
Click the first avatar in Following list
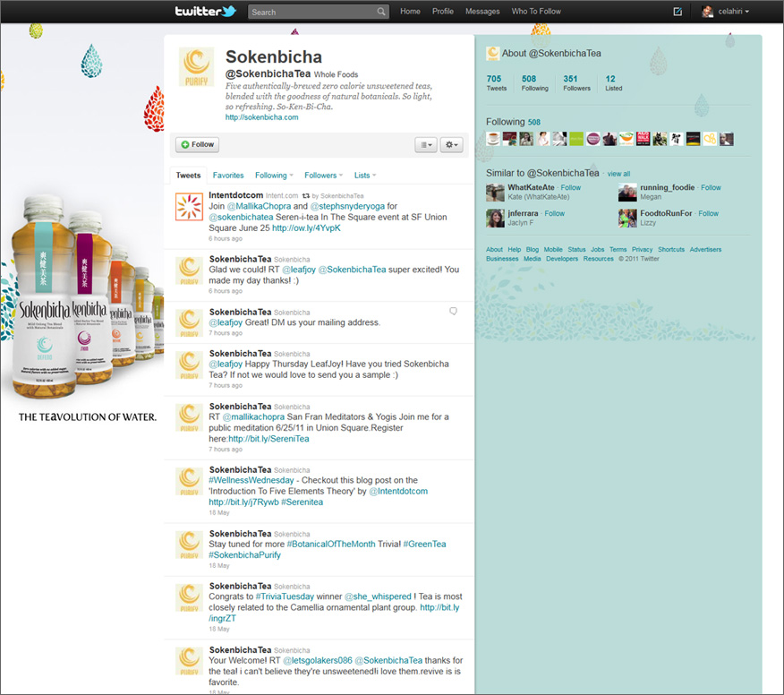tap(493, 139)
